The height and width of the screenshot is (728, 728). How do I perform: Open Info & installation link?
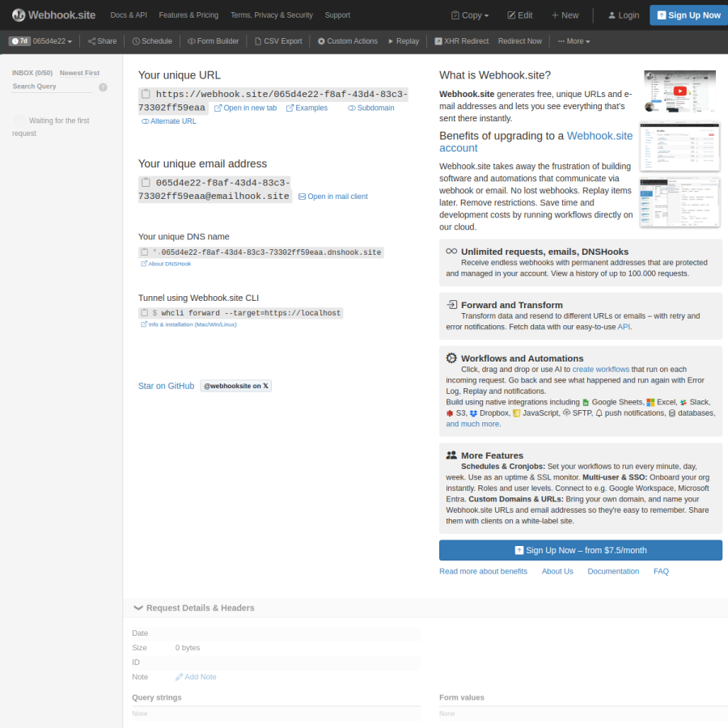tap(189, 324)
